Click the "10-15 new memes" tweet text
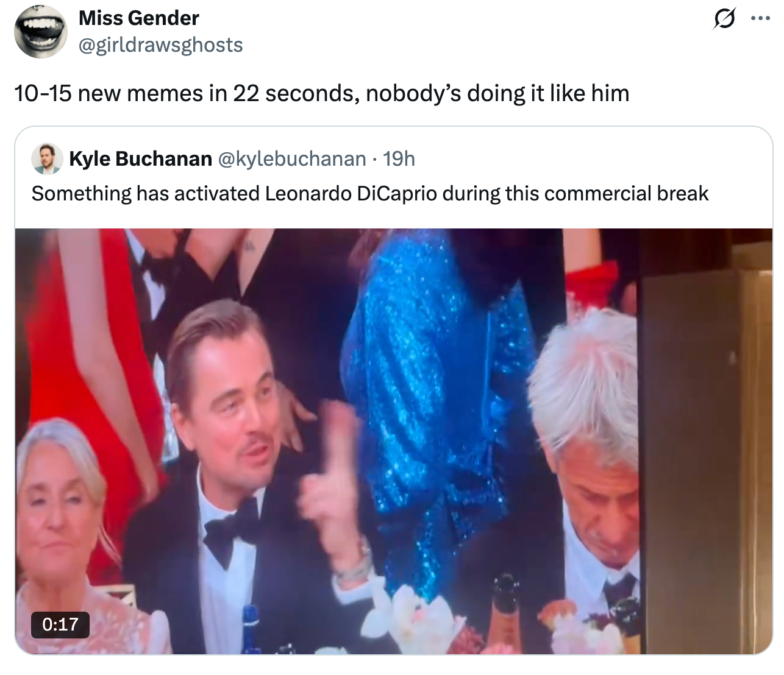784x675 pixels. click(x=321, y=93)
